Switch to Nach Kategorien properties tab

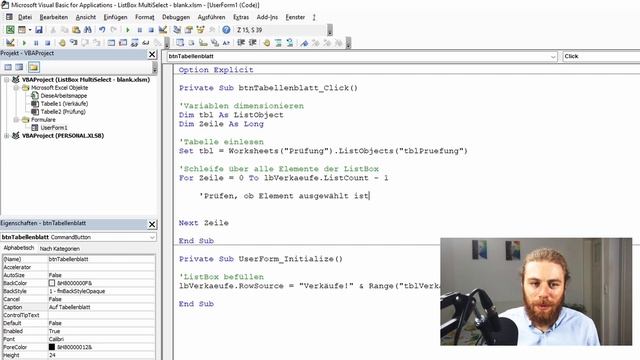coord(60,249)
